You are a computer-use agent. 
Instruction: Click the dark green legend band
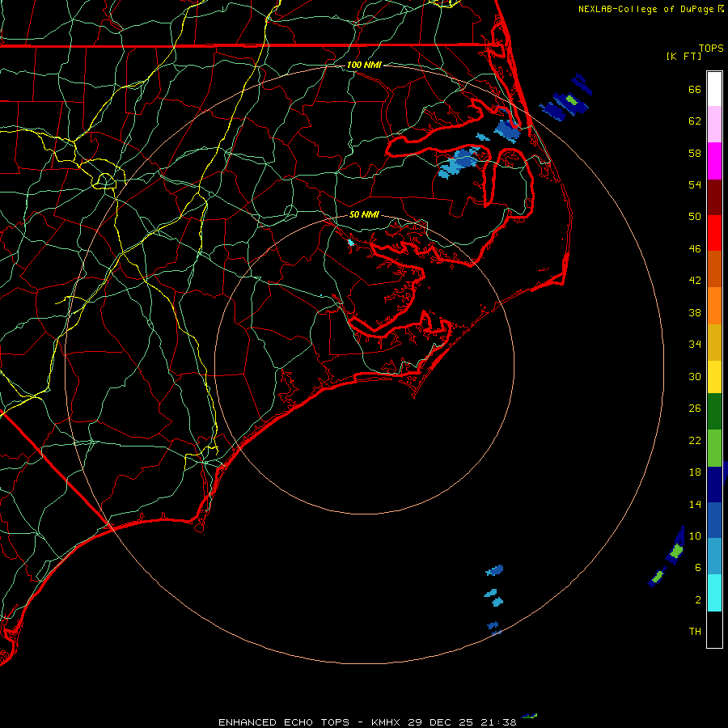coord(714,412)
